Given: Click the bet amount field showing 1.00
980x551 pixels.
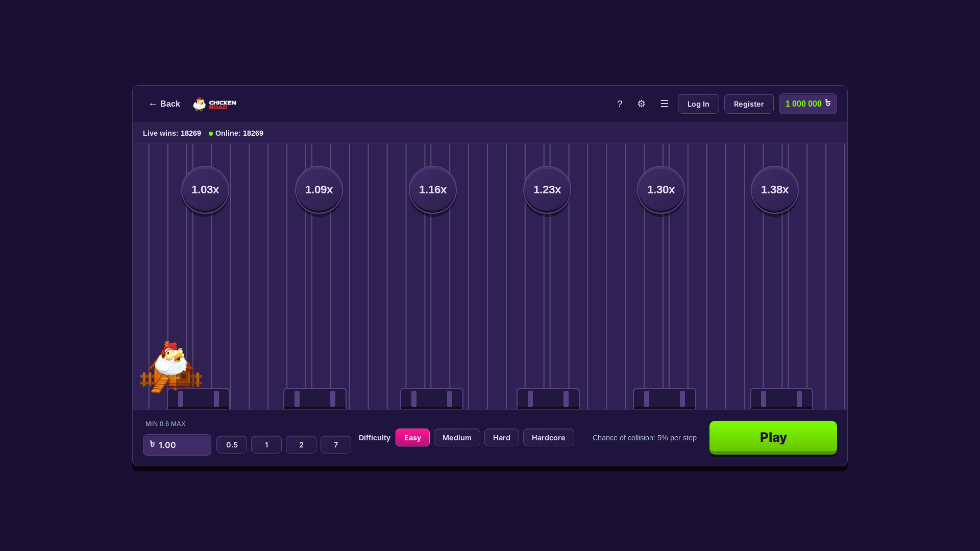Looking at the screenshot, I should [x=177, y=445].
